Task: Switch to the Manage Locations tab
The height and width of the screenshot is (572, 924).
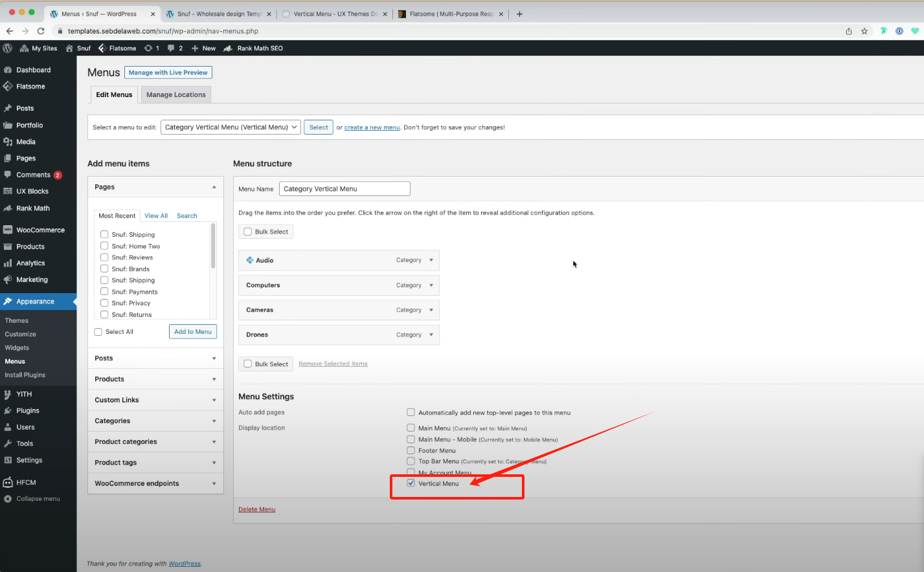Action: click(175, 94)
